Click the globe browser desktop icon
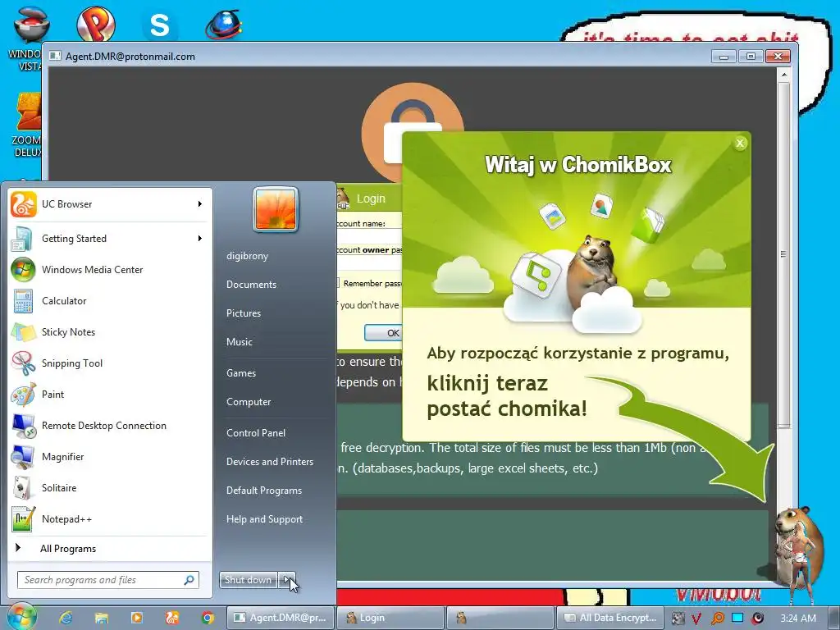Viewport: 840px width, 630px height. click(x=224, y=24)
